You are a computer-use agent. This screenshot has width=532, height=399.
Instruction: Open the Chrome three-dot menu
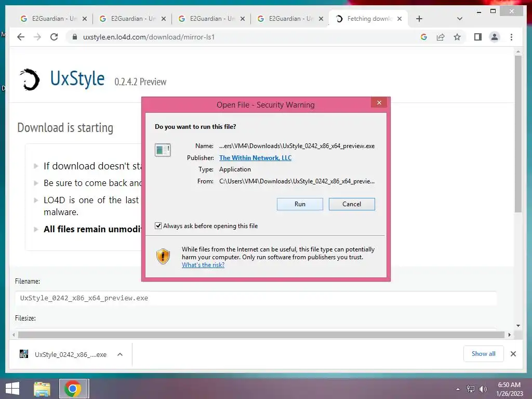point(511,37)
